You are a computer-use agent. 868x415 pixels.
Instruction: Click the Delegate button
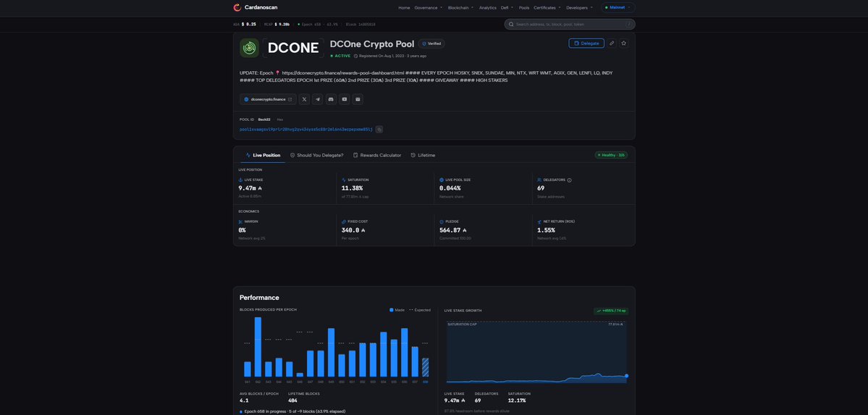tap(586, 43)
